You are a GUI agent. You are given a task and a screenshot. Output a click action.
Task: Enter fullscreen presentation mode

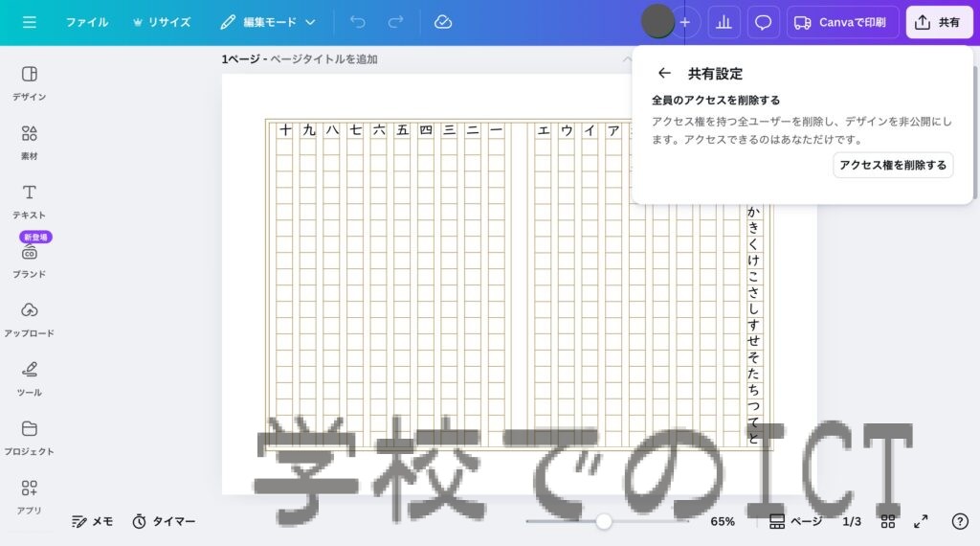click(921, 521)
